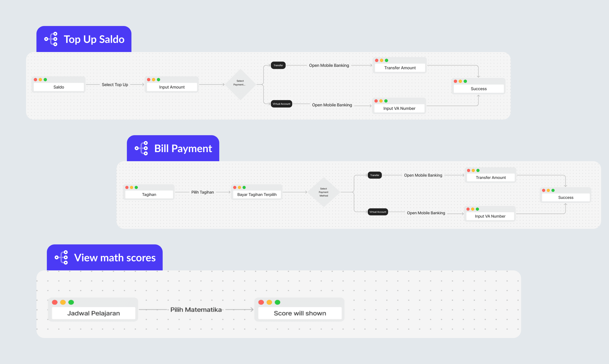Click the Select Payment Method diamond in Bill Payment
This screenshot has width=609, height=364.
point(324,192)
